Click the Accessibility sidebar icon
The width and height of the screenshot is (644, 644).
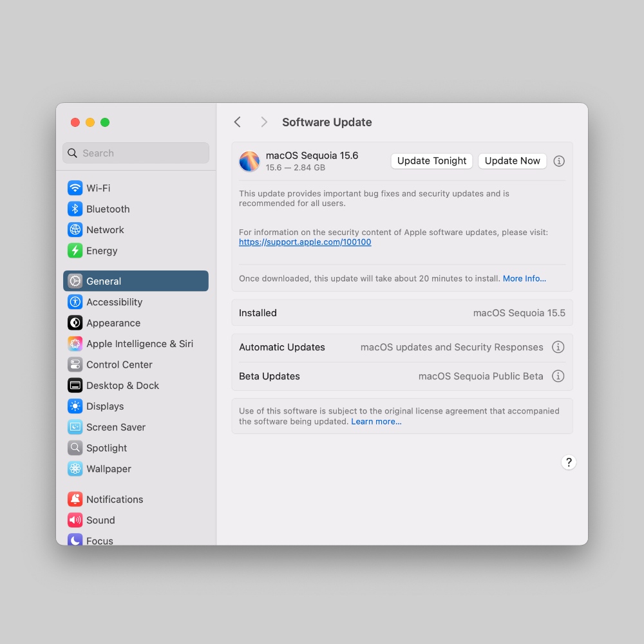click(x=75, y=302)
